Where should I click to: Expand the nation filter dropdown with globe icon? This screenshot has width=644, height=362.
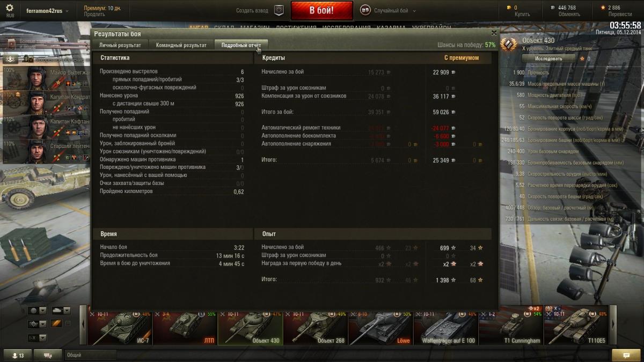[37, 311]
